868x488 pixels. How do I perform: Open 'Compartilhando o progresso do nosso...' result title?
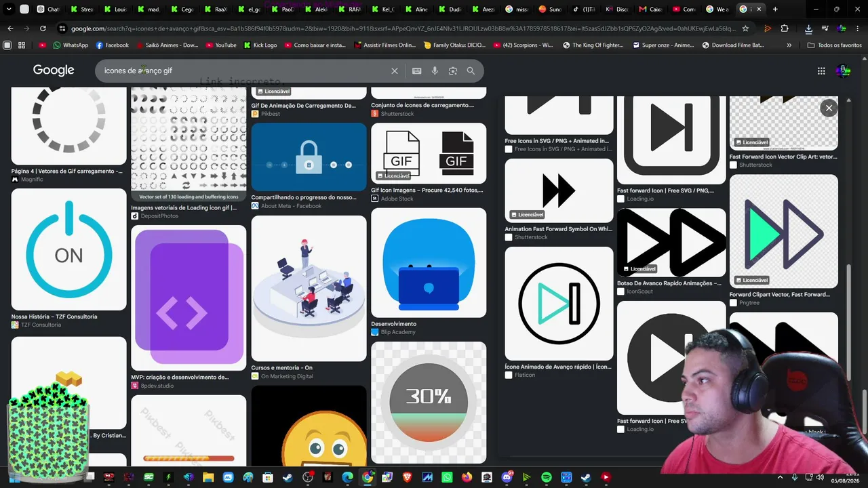tap(304, 198)
